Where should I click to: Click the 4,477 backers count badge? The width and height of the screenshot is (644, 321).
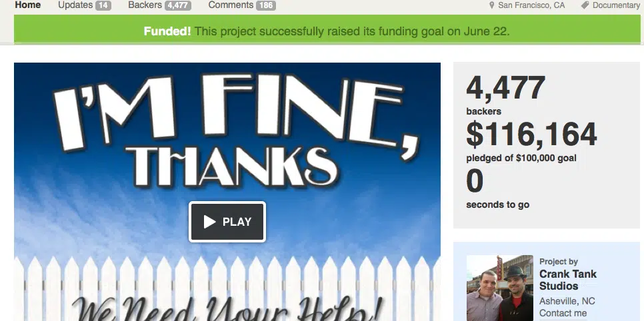177,6
